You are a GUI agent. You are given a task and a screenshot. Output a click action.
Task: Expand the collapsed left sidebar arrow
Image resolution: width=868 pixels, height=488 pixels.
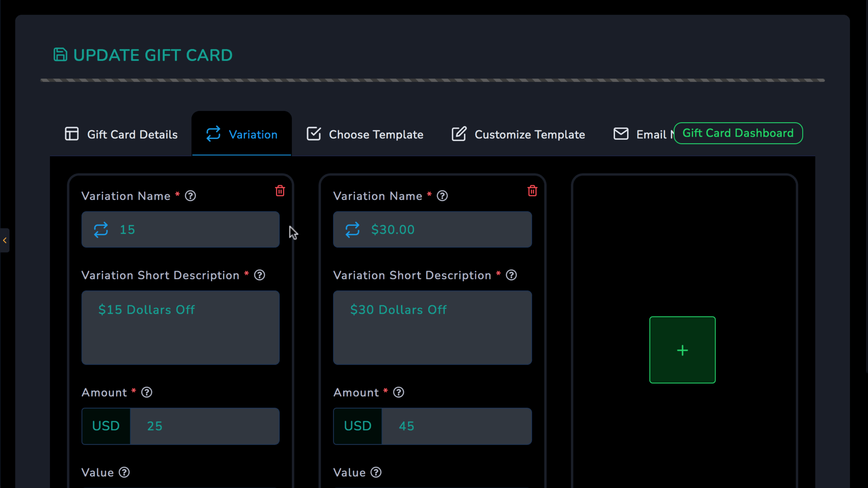tap(5, 240)
